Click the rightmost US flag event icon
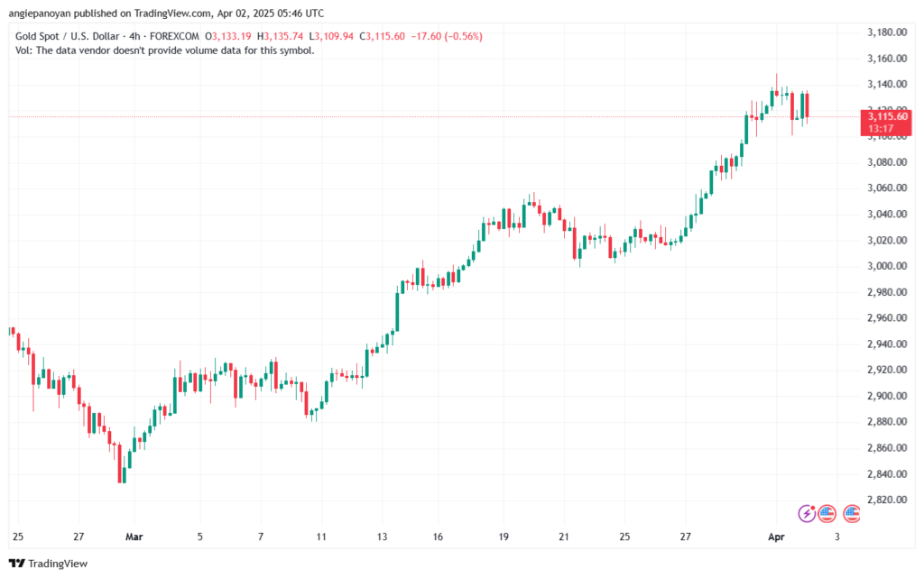 [851, 514]
